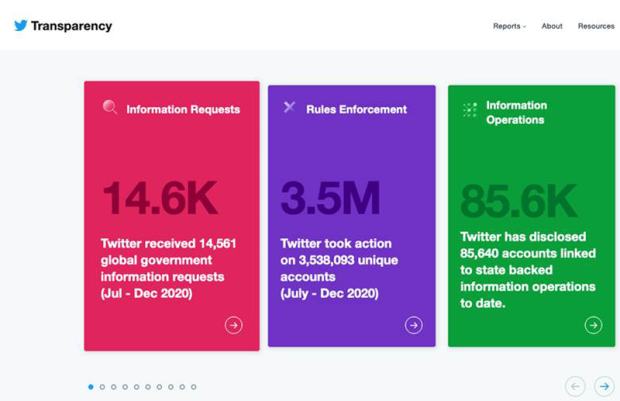Click arrow button on Rules Enforcement card

(x=413, y=325)
